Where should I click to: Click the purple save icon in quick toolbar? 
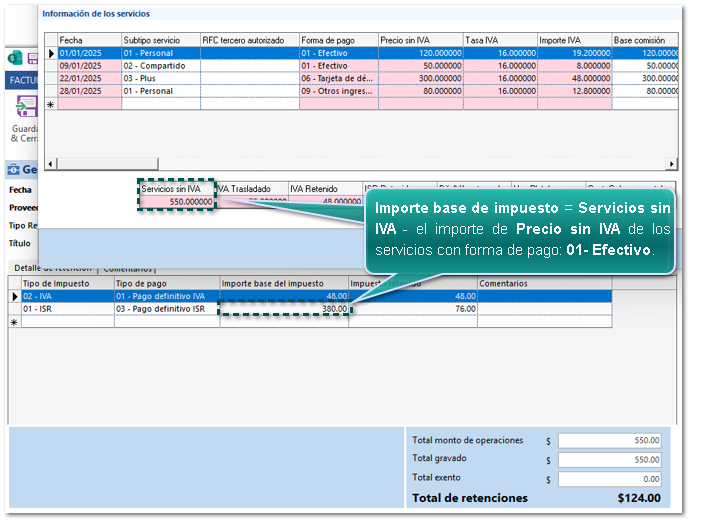[x=32, y=58]
